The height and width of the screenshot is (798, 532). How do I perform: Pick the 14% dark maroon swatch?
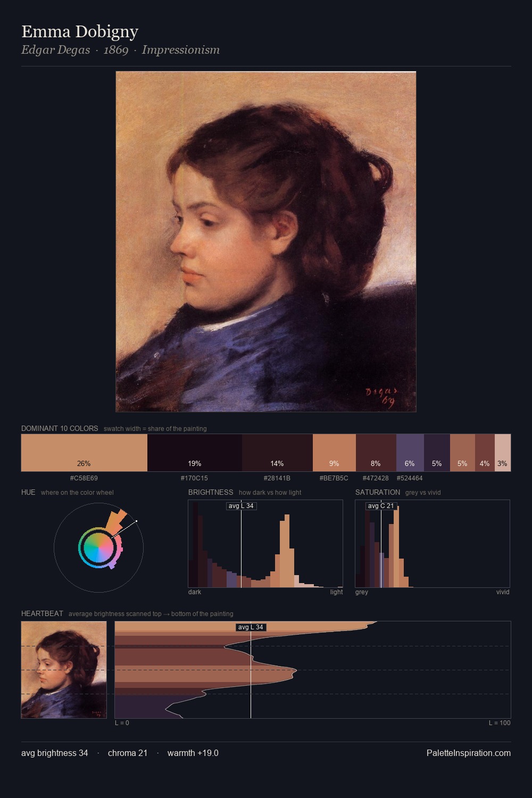pyautogui.click(x=277, y=453)
